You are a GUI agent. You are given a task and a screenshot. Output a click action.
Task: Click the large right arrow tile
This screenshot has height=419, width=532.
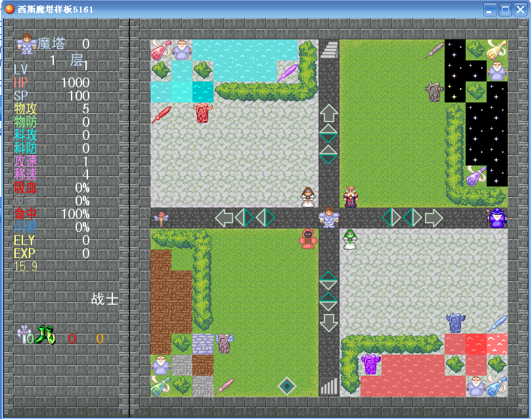[x=434, y=218]
